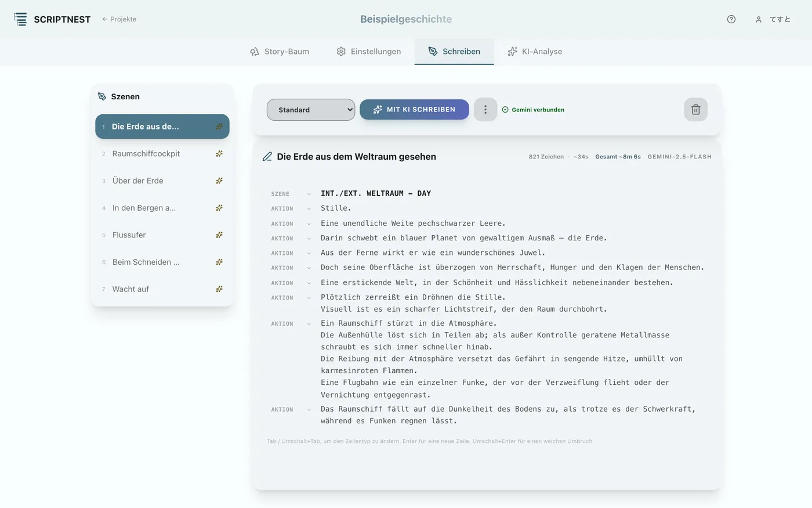The width and height of the screenshot is (812, 508).
Task: Open the user account icon
Action: tap(758, 19)
